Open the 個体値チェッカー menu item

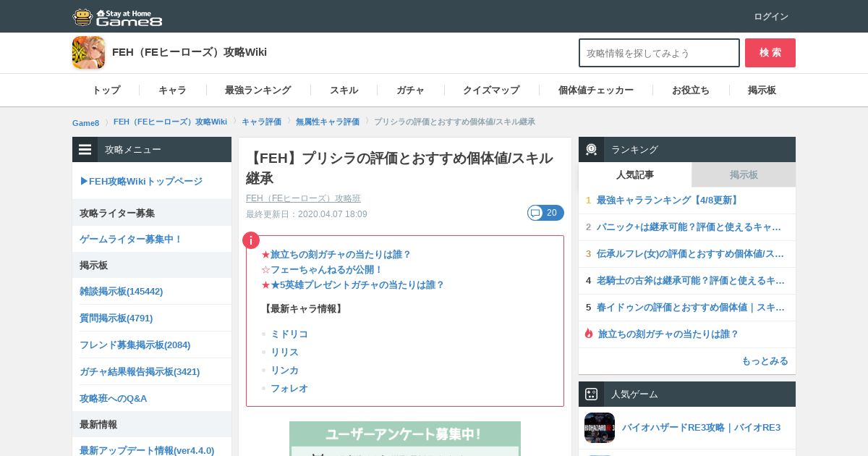coord(596,90)
